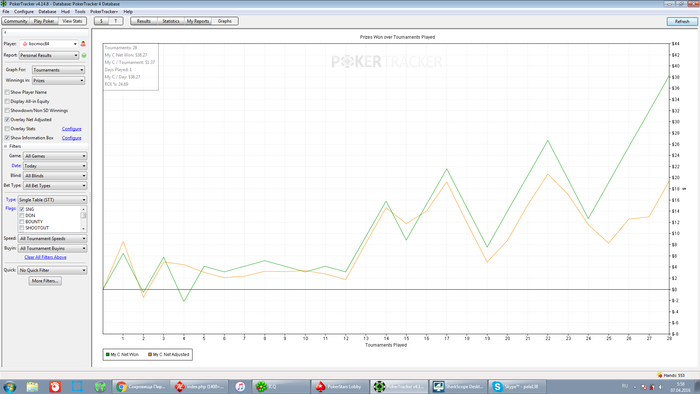The height and width of the screenshot is (394, 700).
Task: Open Windows Explorer from taskbar
Action: (x=32, y=386)
